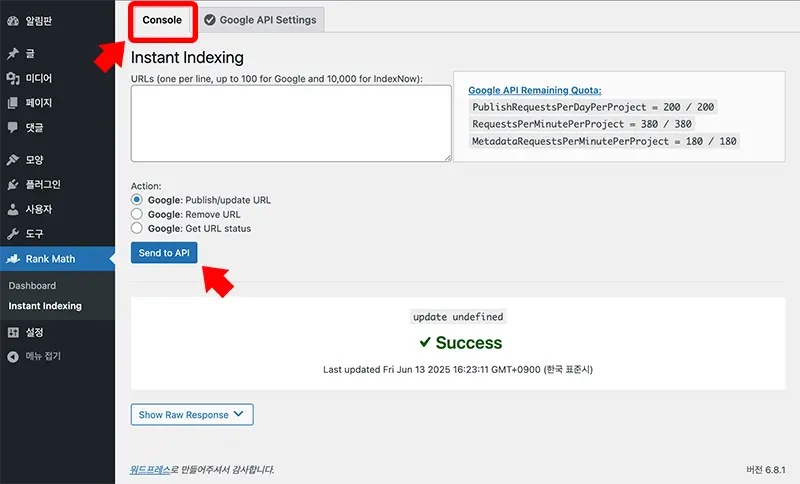The width and height of the screenshot is (800, 484).
Task: Expand Show Raw Response chevron
Action: click(x=238, y=414)
